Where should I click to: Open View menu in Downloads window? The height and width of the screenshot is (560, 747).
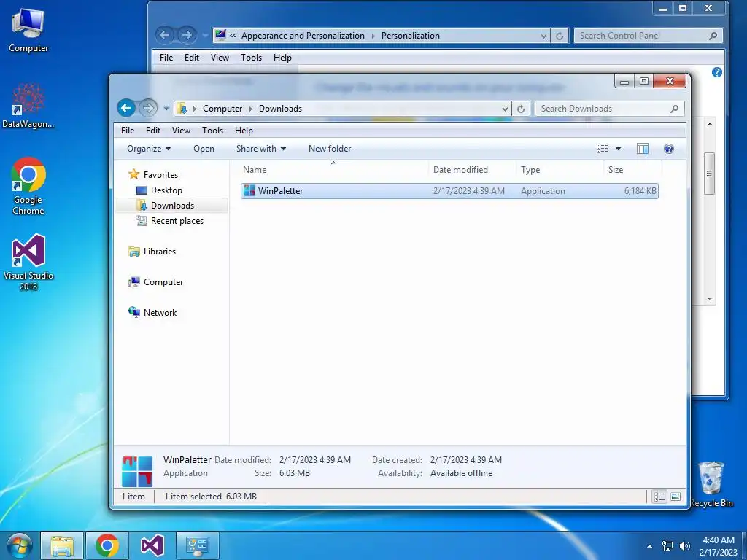(x=181, y=130)
